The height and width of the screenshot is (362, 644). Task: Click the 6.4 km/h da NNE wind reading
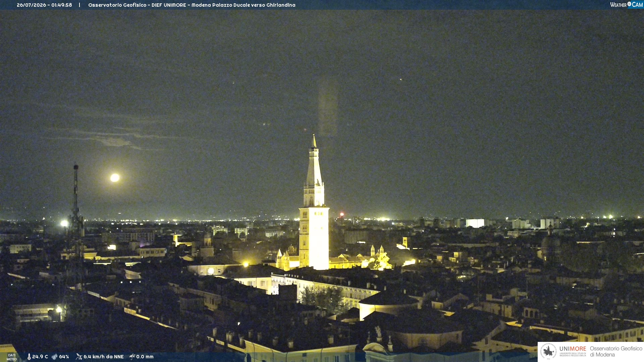point(104,357)
